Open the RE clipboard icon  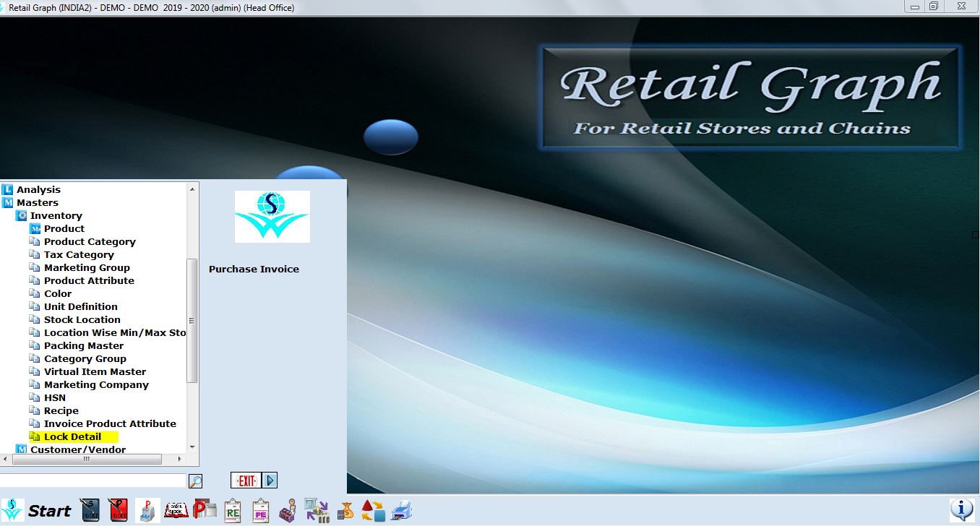coord(233,510)
